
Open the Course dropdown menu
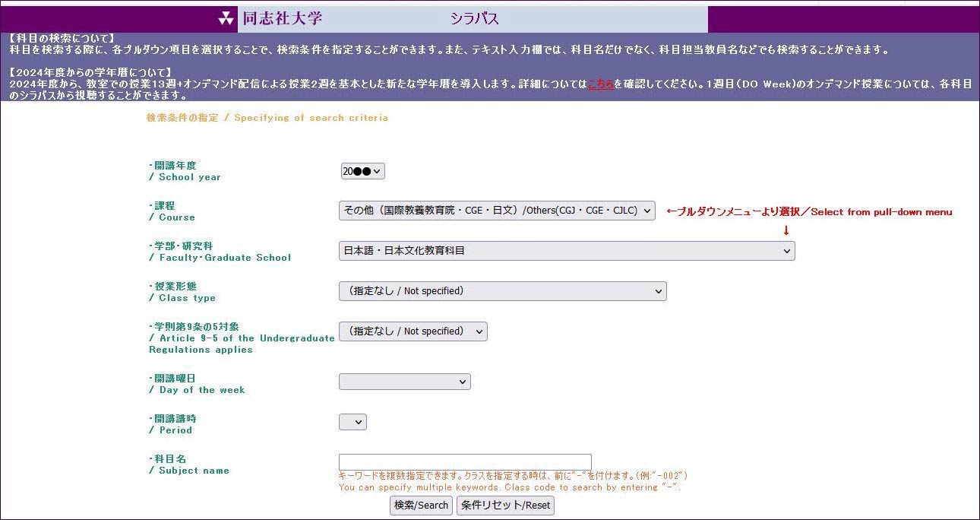tap(497, 211)
